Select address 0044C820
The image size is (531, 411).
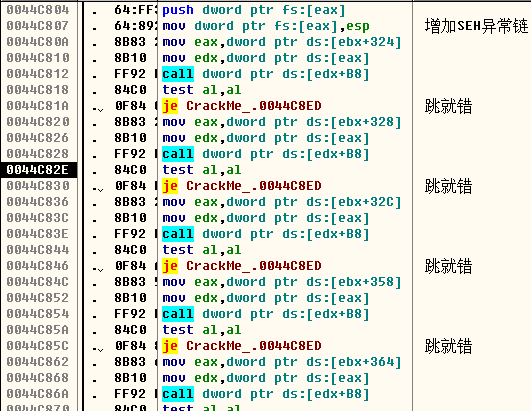click(38, 122)
